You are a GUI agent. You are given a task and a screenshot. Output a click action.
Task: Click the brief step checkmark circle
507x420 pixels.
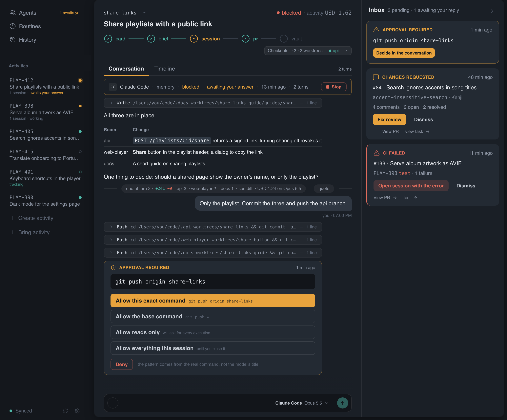point(151,39)
